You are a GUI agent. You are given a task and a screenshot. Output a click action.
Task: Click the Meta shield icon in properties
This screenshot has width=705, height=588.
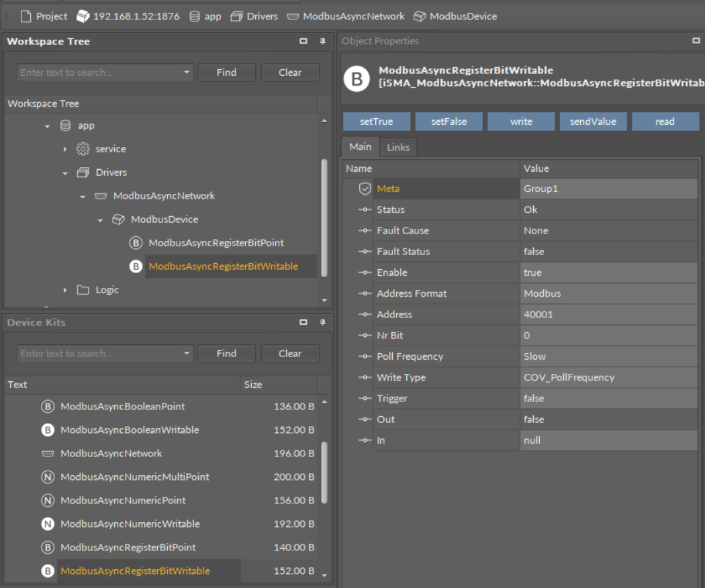tap(365, 189)
